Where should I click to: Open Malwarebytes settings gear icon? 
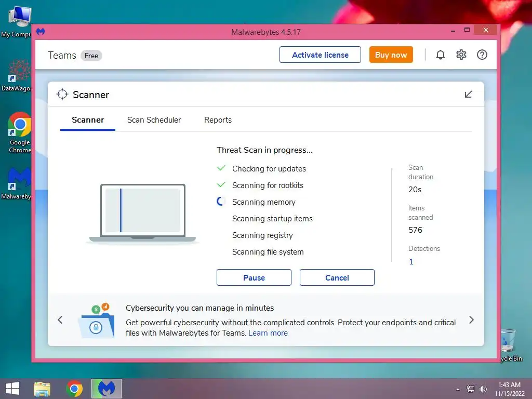click(461, 55)
